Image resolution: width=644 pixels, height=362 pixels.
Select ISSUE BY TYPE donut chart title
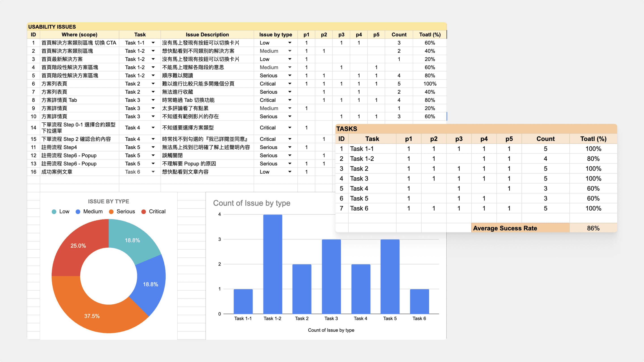[x=108, y=201]
